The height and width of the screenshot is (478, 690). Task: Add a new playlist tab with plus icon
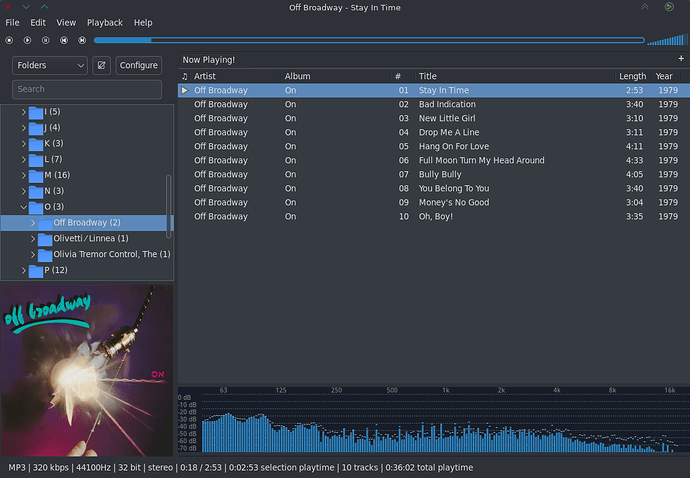pos(681,59)
